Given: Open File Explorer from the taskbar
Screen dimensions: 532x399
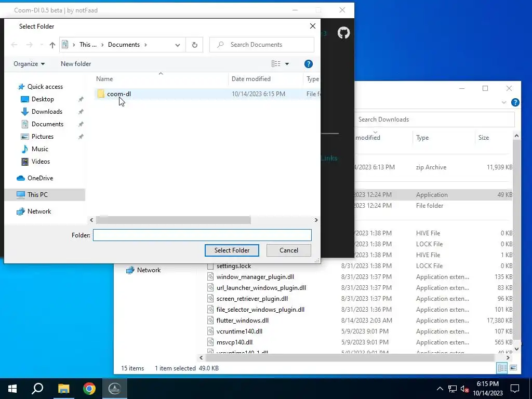Looking at the screenshot, I should [63, 389].
